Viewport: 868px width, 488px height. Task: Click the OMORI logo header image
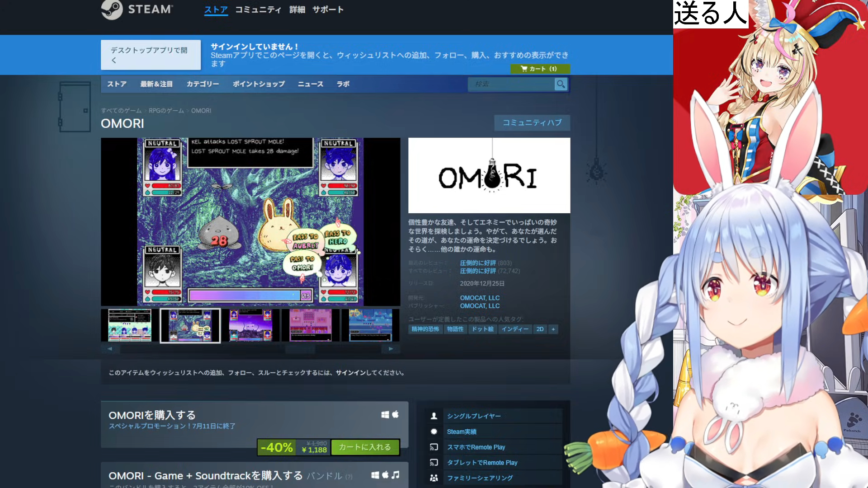click(x=489, y=175)
